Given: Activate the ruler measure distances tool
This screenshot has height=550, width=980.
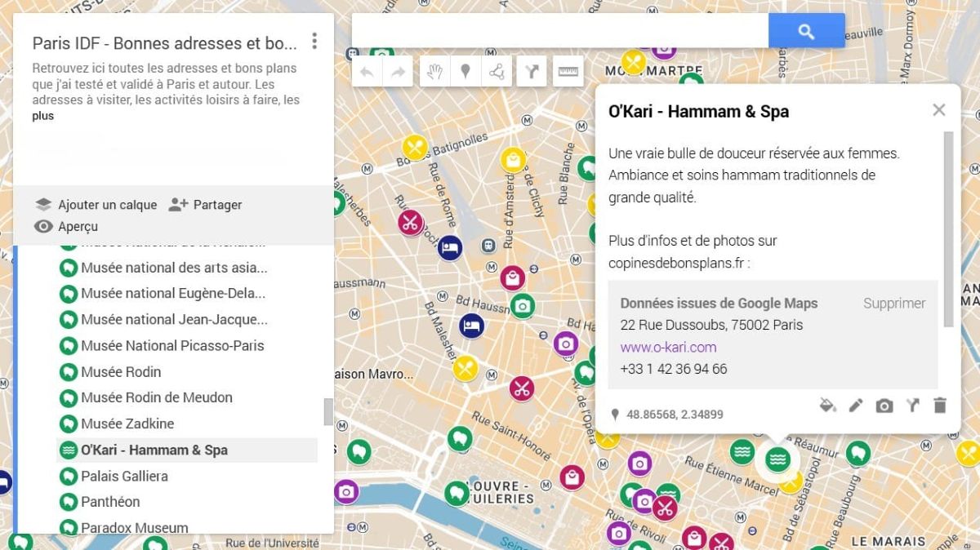Looking at the screenshot, I should pos(568,72).
